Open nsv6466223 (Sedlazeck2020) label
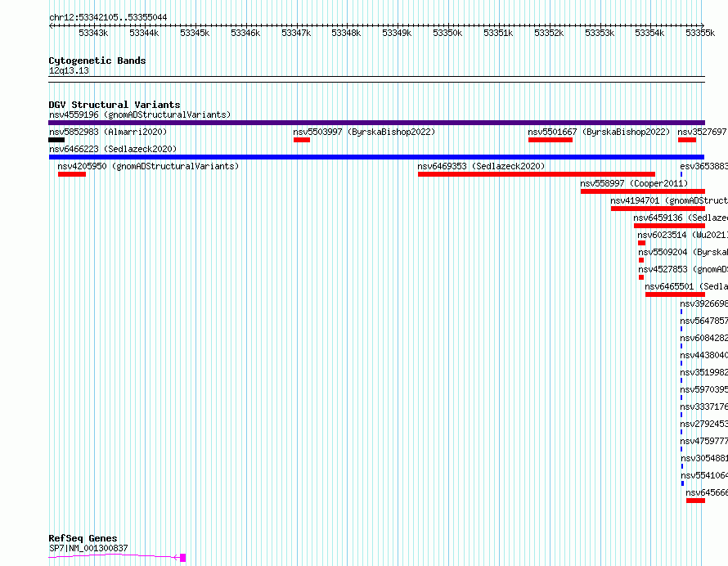This screenshot has height=566, width=728. pyautogui.click(x=113, y=149)
